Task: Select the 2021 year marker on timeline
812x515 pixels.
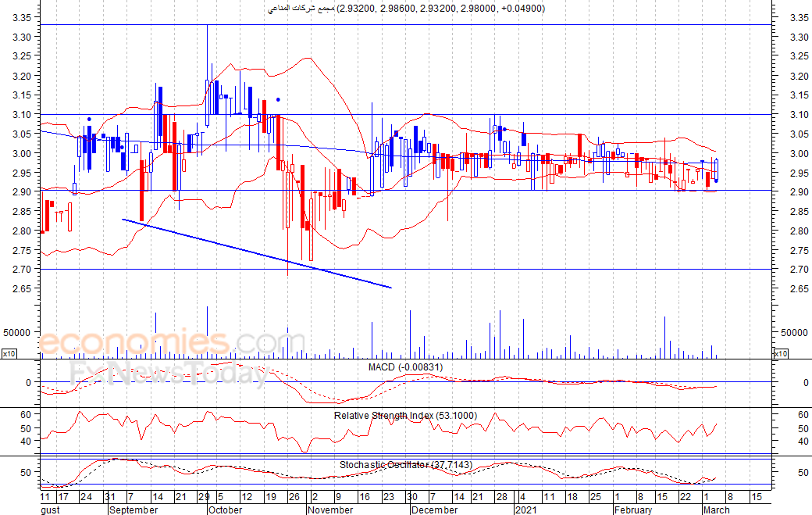Action: pyautogui.click(x=527, y=510)
